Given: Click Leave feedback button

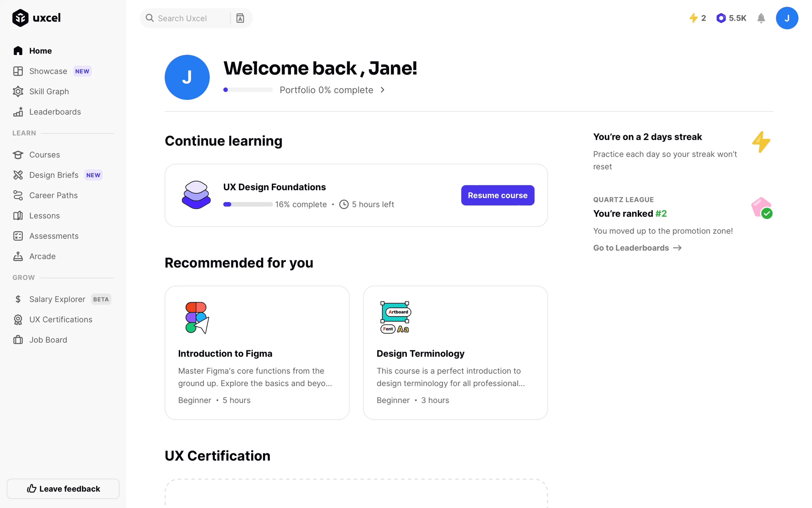Looking at the screenshot, I should click(63, 489).
